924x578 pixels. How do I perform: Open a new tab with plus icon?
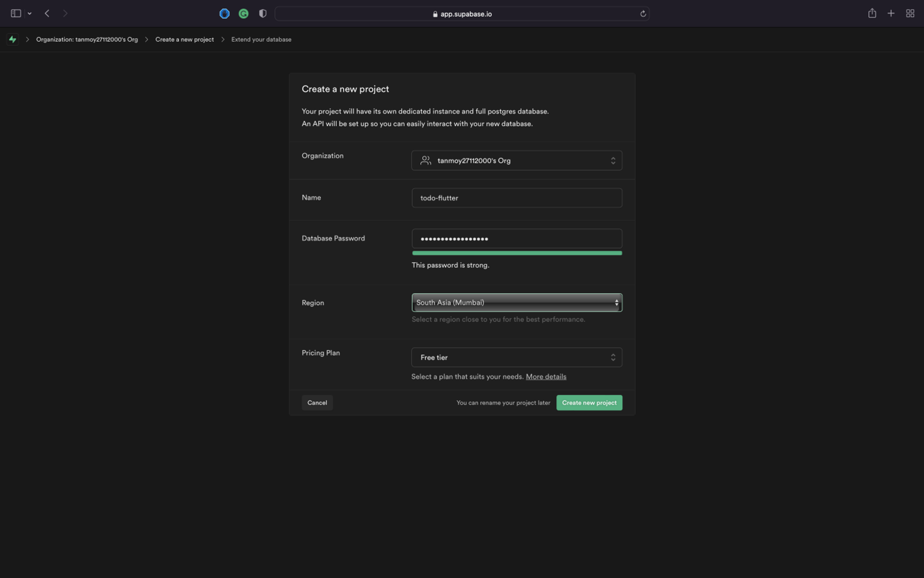(891, 13)
